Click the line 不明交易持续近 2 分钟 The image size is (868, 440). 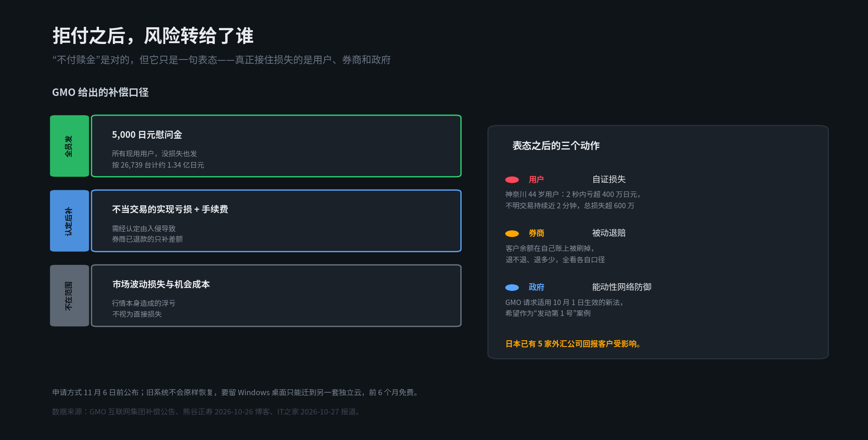click(570, 206)
